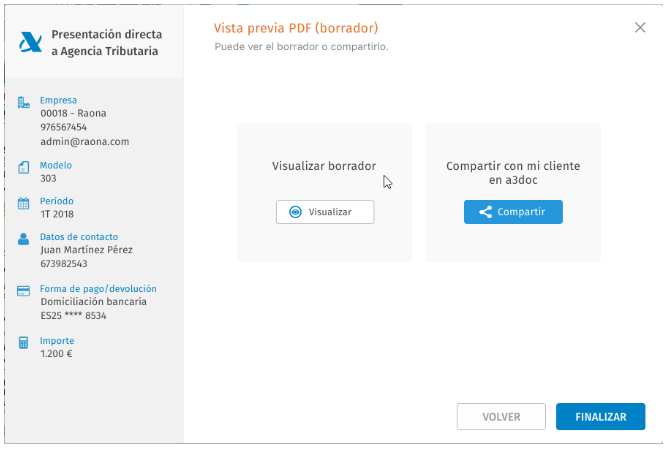671x449 pixels.
Task: Click the Importe section label
Action: [57, 341]
